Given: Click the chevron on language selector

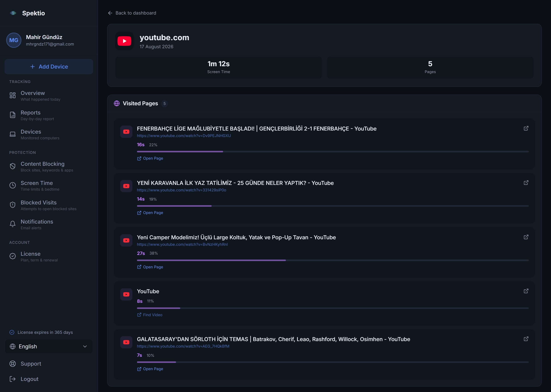Looking at the screenshot, I should 85,346.
